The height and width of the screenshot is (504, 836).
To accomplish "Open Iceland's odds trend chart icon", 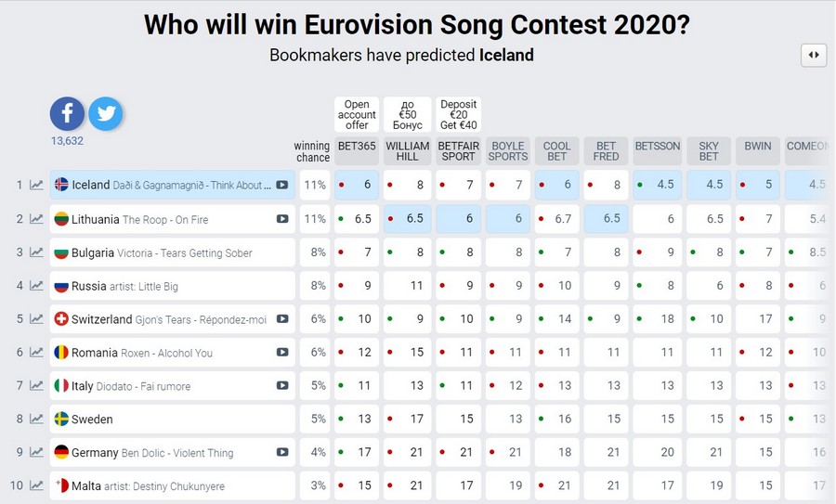I will pos(36,185).
